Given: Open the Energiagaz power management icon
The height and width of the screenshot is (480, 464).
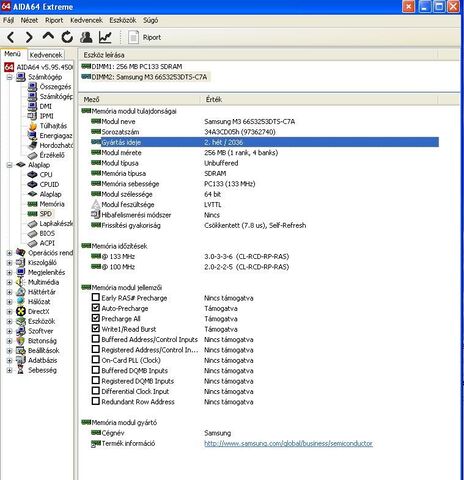Looking at the screenshot, I should pyautogui.click(x=32, y=135).
